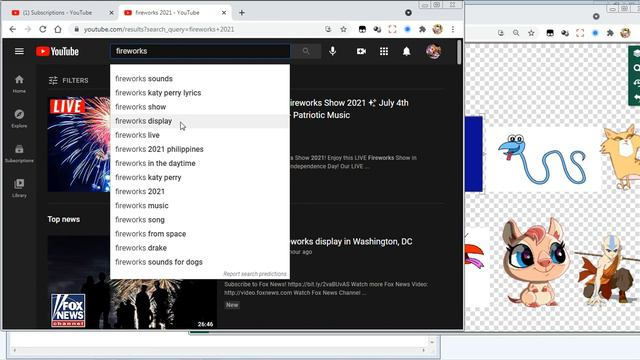Click the fireworks search input field
The height and width of the screenshot is (360, 640).
pyautogui.click(x=200, y=51)
